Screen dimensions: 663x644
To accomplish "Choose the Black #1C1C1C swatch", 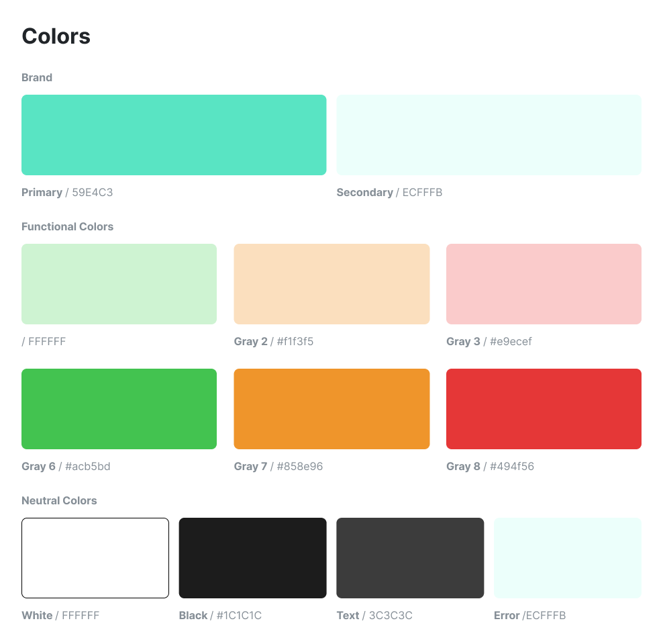I will pos(252,558).
